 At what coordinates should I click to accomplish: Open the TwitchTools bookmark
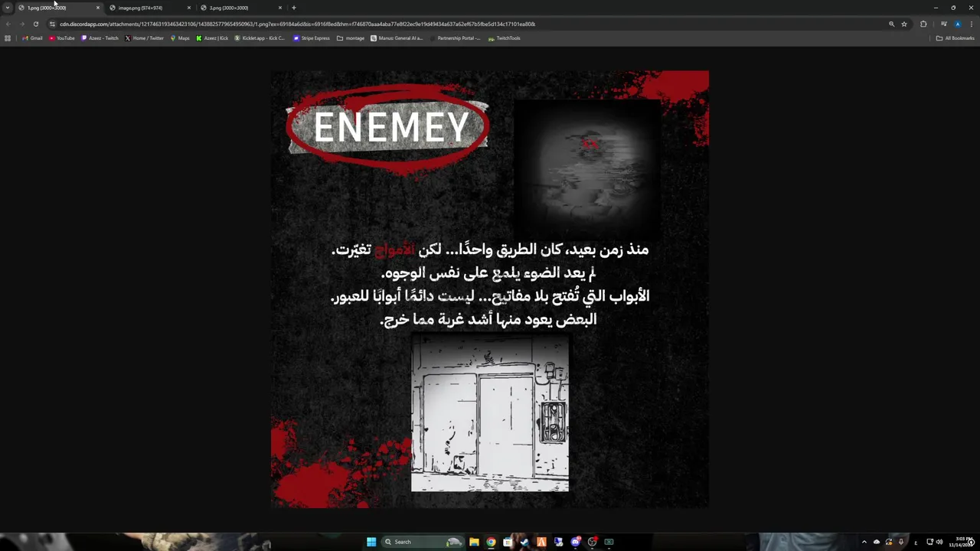click(505, 38)
